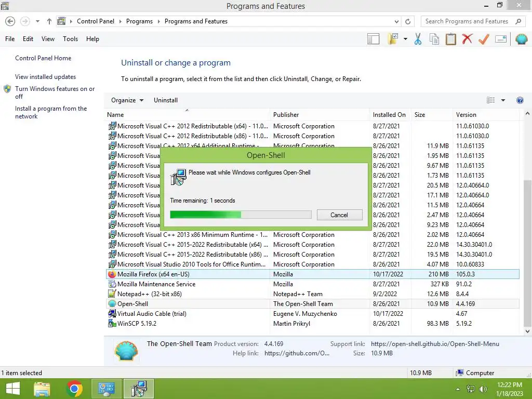Open Open-Shell settings shell icon in toolbar
The image size is (532, 399).
point(521,39)
